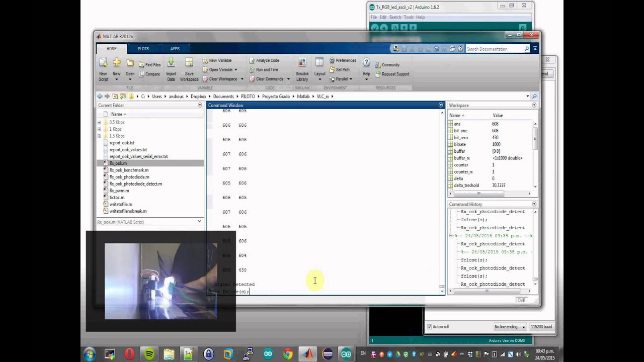
Task: Click the Search Documentation magnifier icon
Action: pos(527,49)
